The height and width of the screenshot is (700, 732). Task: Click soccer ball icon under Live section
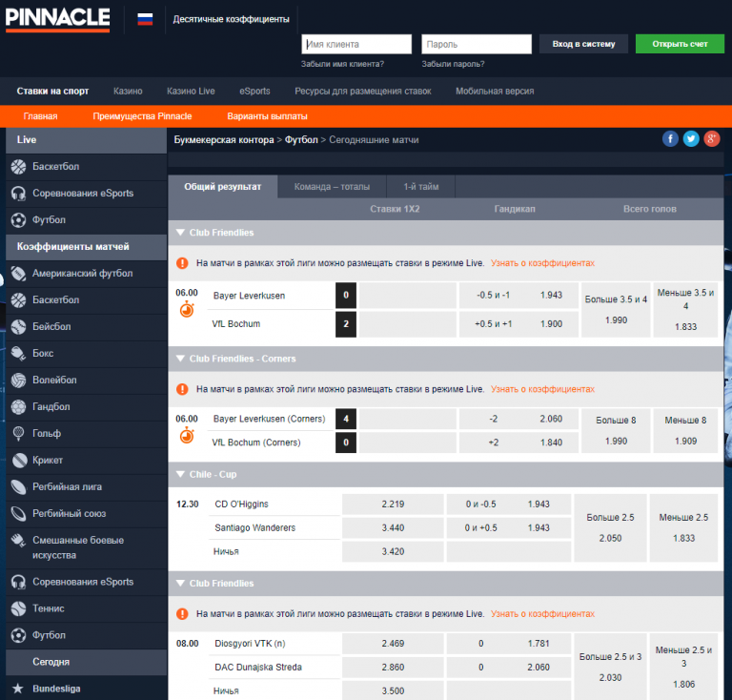pyautogui.click(x=19, y=220)
